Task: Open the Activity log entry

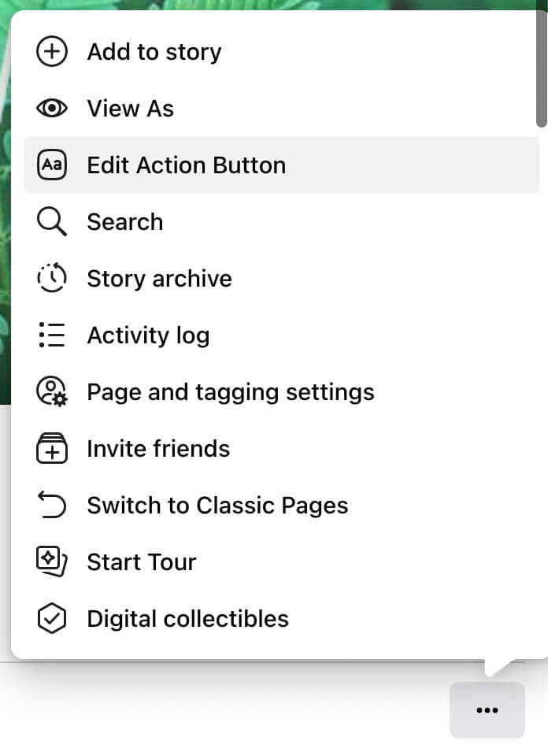Action: tap(148, 335)
